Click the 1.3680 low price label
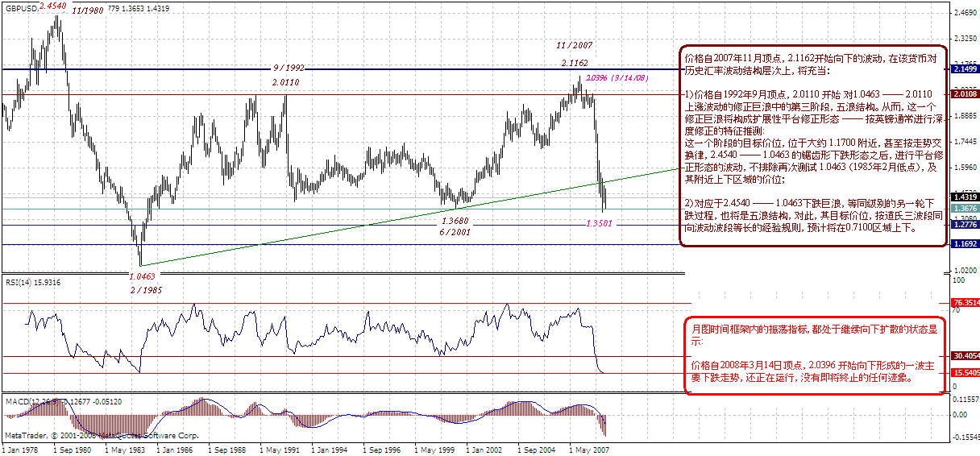Image resolution: width=980 pixels, height=456 pixels. 455,220
